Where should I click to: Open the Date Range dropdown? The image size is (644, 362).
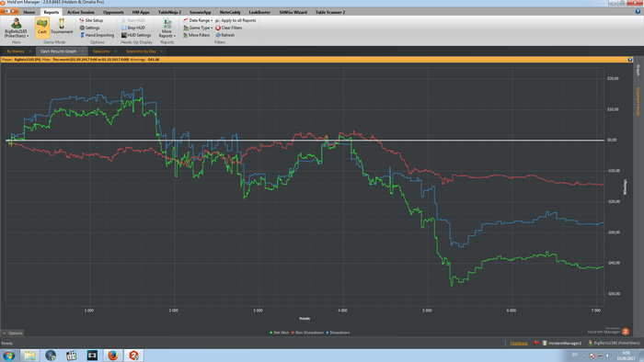pos(198,20)
